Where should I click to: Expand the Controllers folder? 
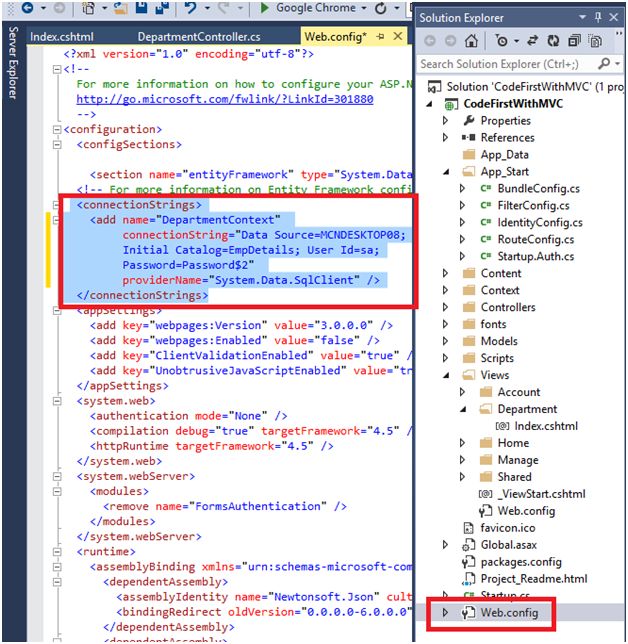[x=445, y=307]
